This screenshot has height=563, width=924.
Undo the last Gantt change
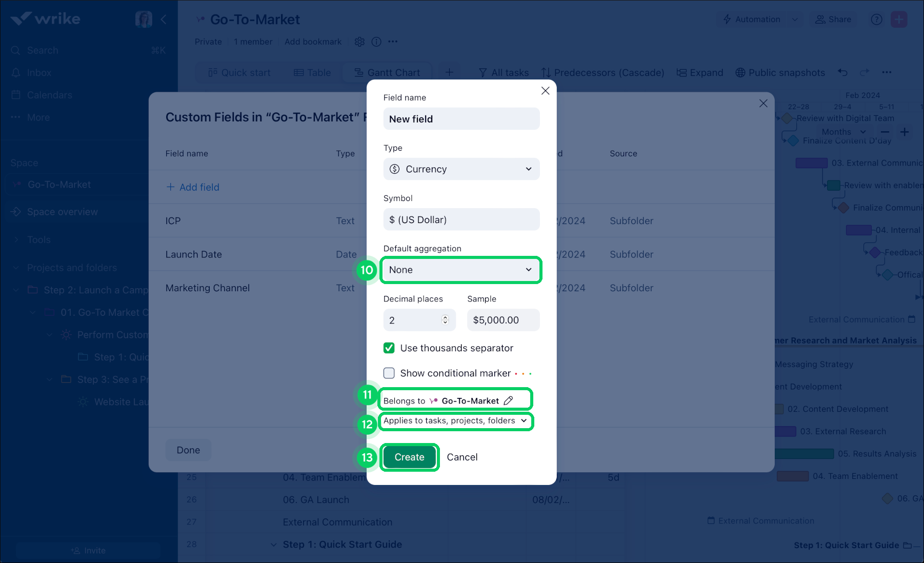click(x=843, y=72)
